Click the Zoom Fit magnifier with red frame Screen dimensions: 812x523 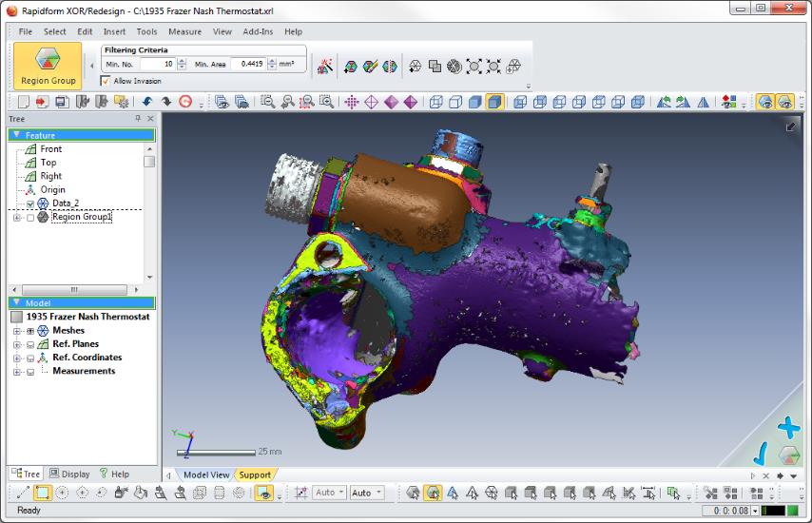tap(306, 102)
